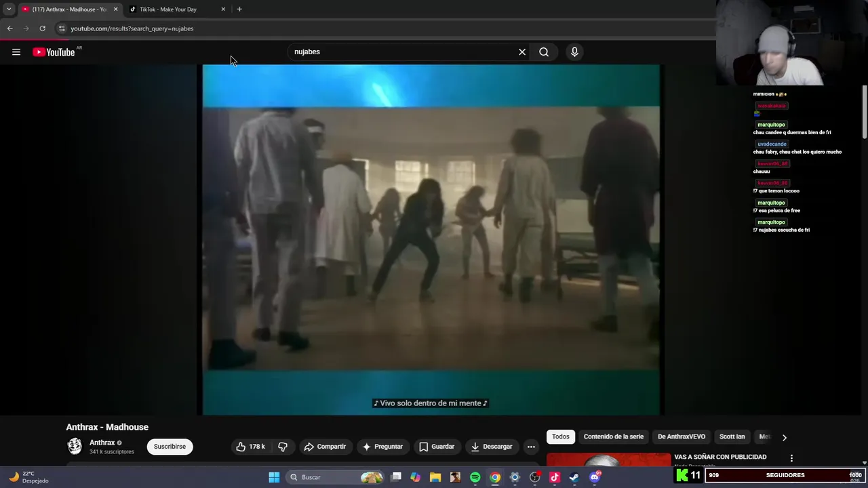Go to the YouTube home logo
Viewport: 868px width, 488px height.
pyautogui.click(x=54, y=52)
